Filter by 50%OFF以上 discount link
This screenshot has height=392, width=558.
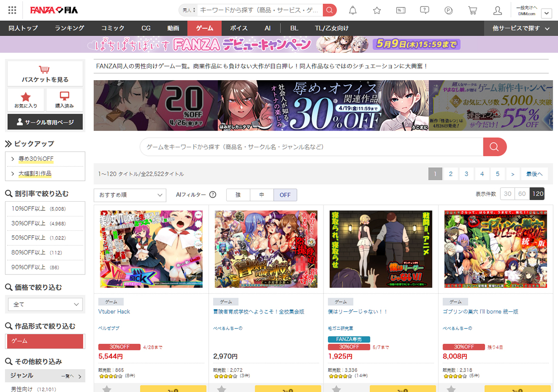pyautogui.click(x=29, y=238)
